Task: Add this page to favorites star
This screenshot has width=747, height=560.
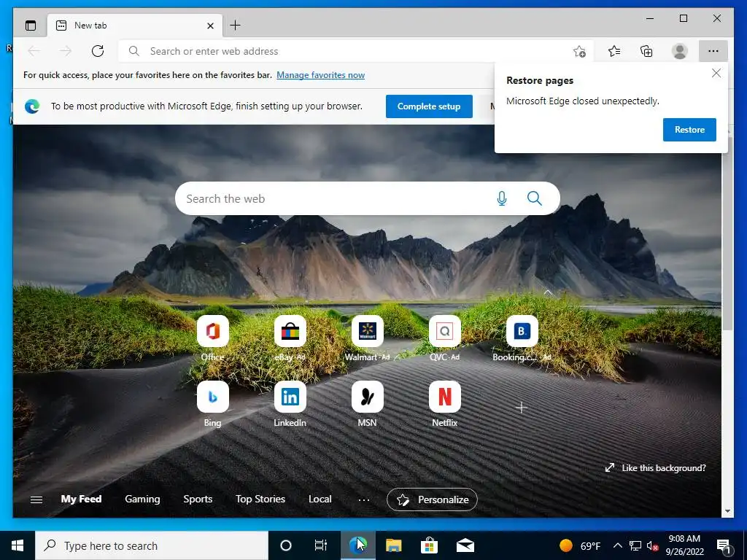Action: 579,51
